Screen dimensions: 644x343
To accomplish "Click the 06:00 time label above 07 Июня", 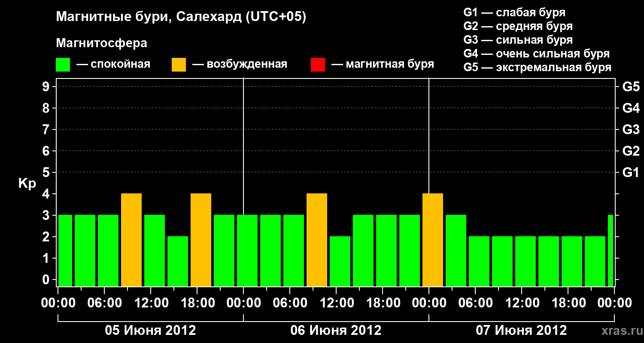I will [x=475, y=303].
